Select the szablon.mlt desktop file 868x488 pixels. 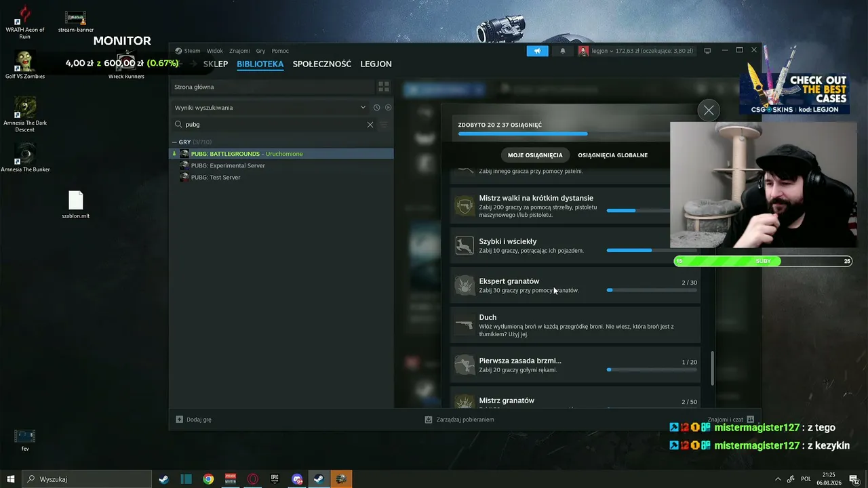75,205
